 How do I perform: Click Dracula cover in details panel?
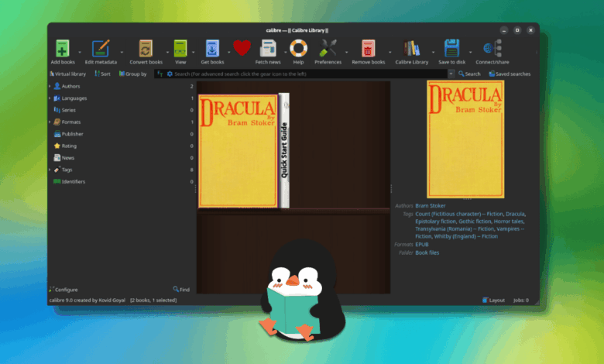tap(465, 139)
